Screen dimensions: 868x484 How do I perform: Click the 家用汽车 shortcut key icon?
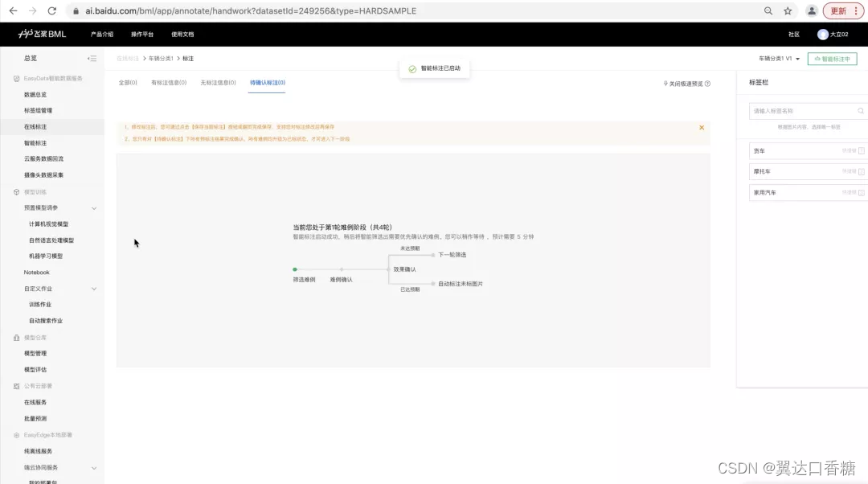coord(861,193)
